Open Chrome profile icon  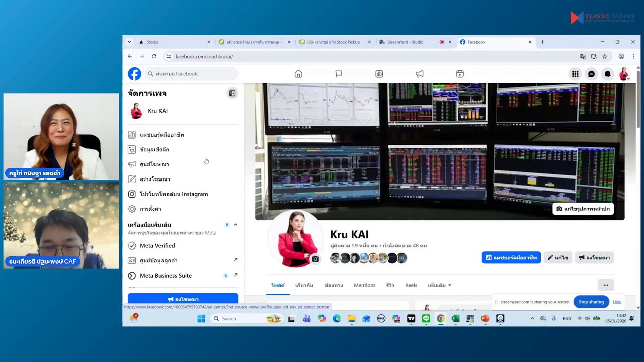point(621,56)
